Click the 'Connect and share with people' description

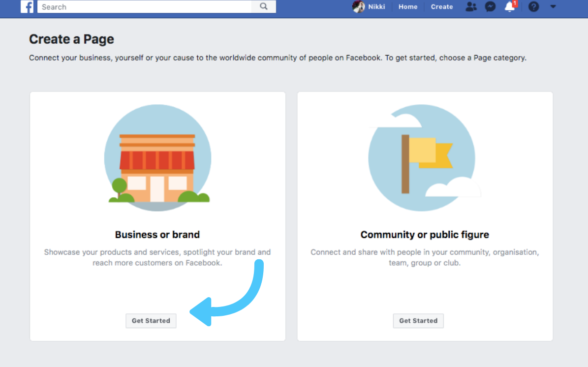click(x=425, y=257)
